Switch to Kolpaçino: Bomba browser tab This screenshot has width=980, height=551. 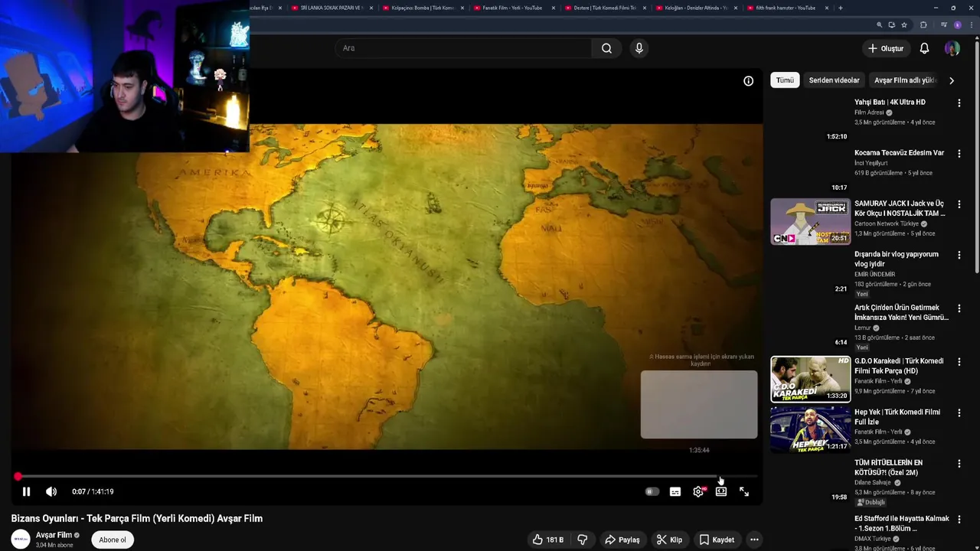pyautogui.click(x=423, y=8)
